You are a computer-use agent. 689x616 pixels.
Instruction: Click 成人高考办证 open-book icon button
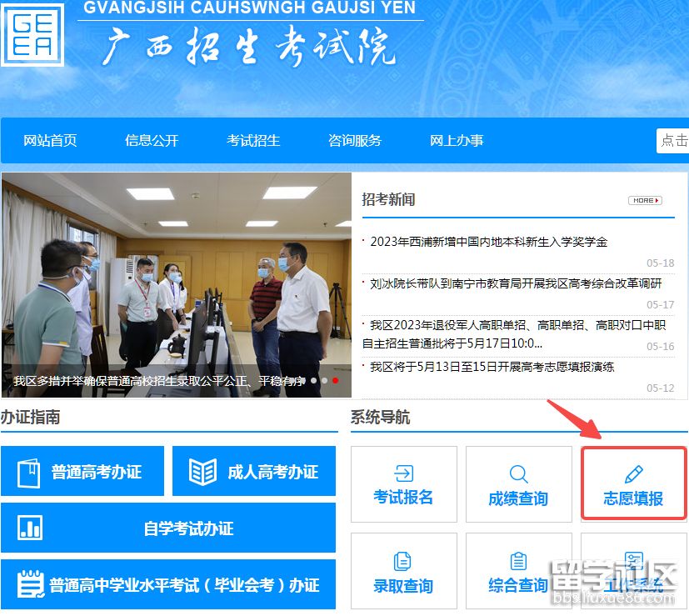coord(253,472)
